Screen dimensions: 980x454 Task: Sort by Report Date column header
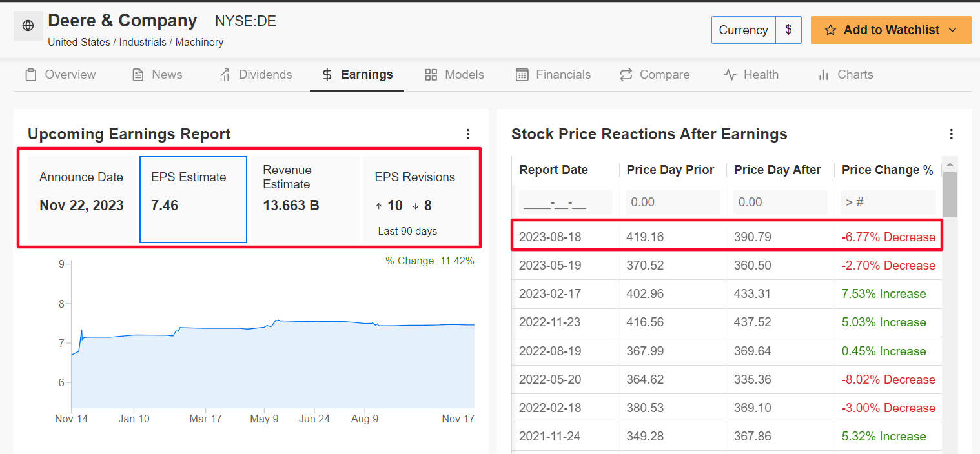coord(553,170)
